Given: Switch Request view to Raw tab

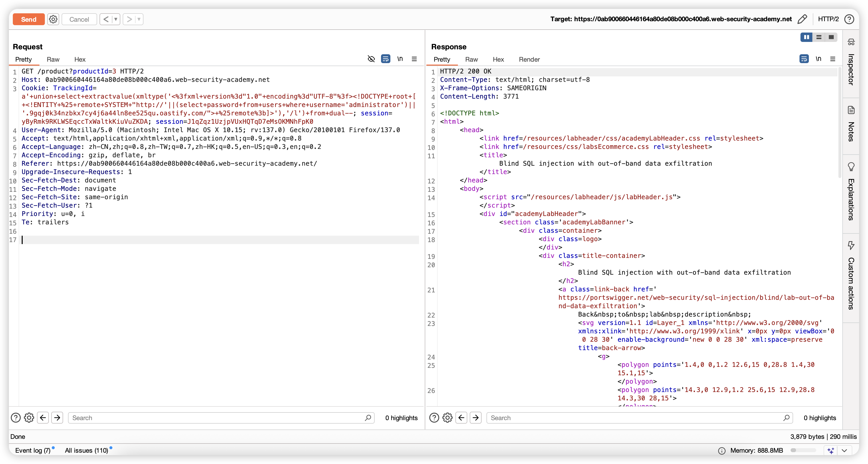Looking at the screenshot, I should (53, 59).
